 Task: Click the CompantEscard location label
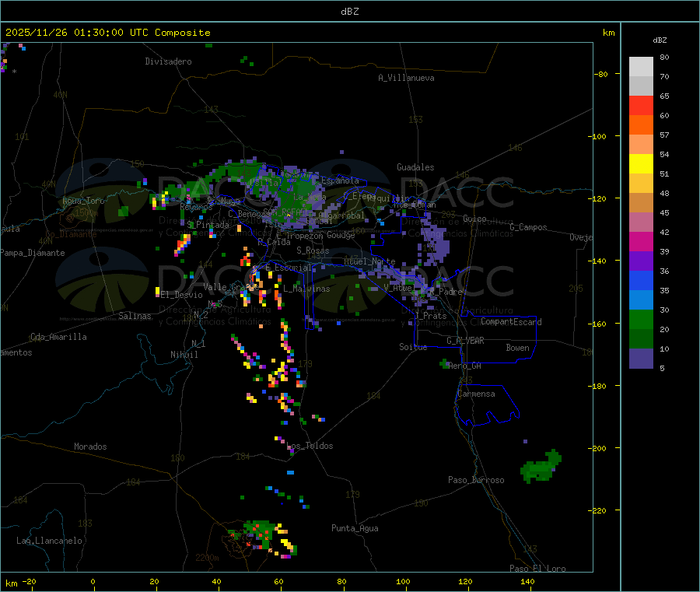click(x=511, y=322)
